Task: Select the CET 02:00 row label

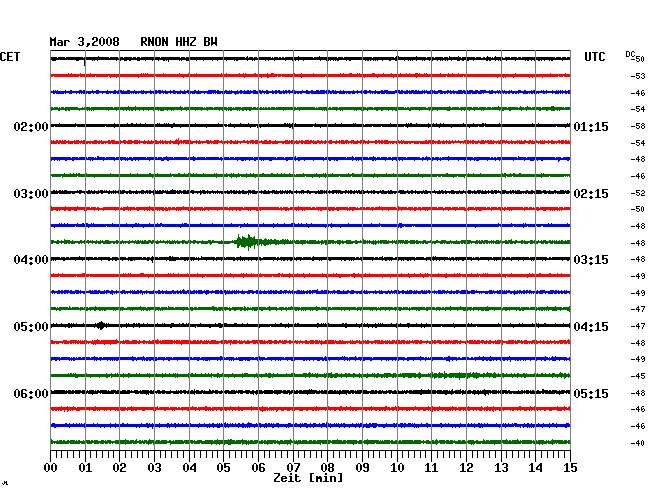Action: click(31, 126)
